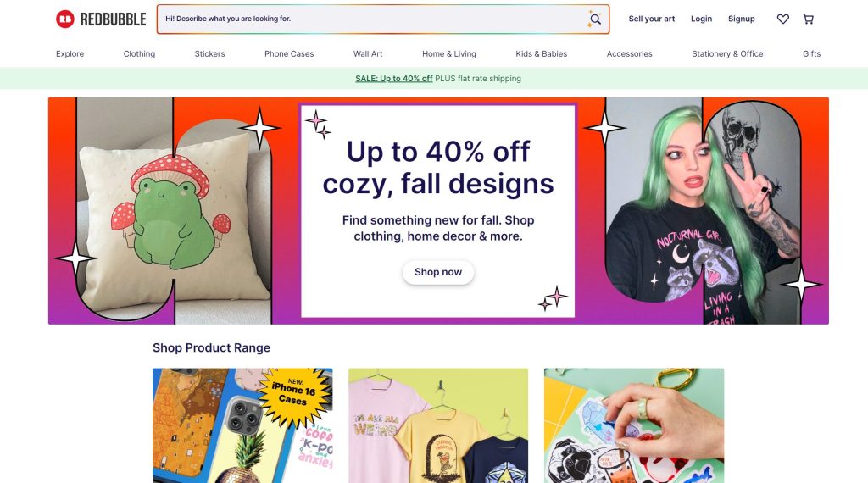The image size is (868, 483).
Task: Open the Stationery & Office menu
Action: (x=727, y=53)
